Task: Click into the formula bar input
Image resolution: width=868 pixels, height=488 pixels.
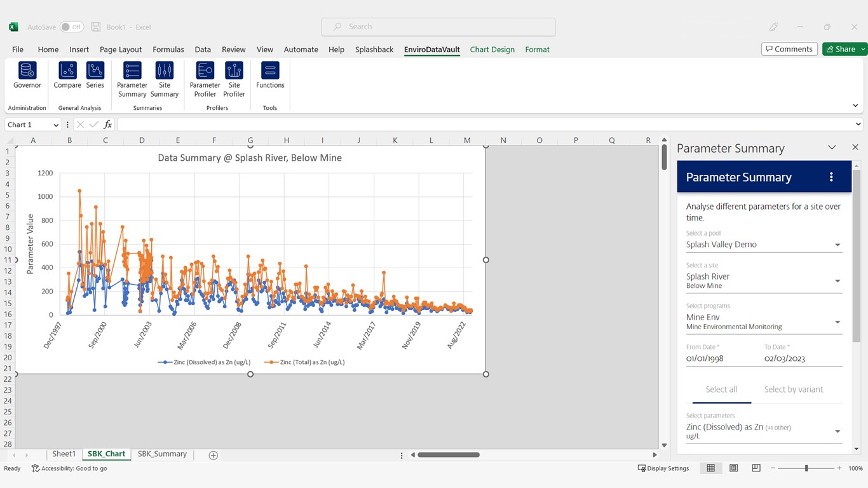Action: pyautogui.click(x=485, y=125)
